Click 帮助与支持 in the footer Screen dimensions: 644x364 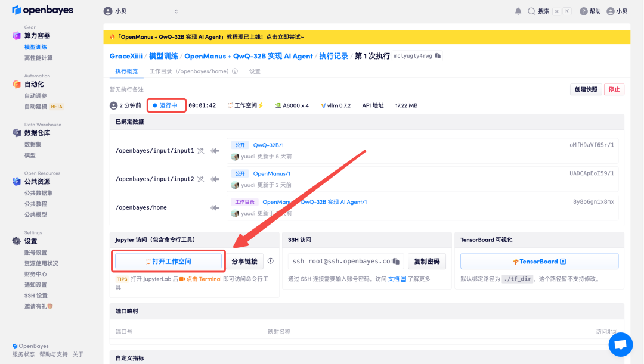(x=54, y=354)
